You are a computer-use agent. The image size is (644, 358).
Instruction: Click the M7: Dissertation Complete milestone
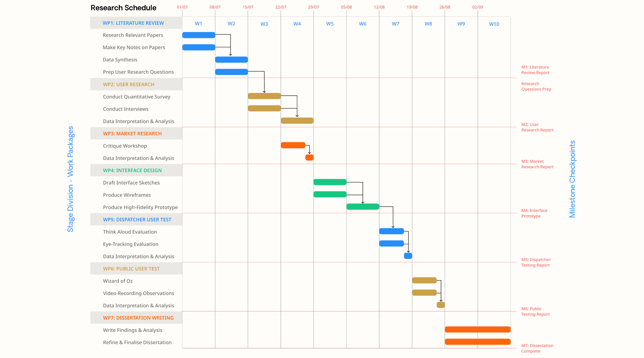point(537,348)
